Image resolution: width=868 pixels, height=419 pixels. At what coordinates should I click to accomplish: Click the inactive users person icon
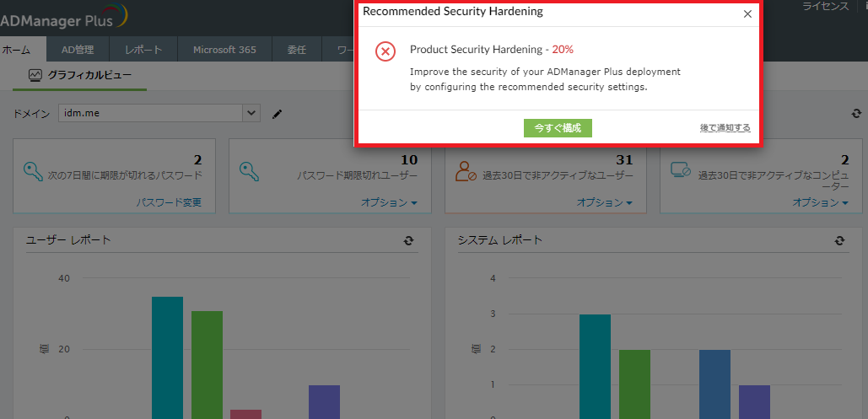(465, 170)
